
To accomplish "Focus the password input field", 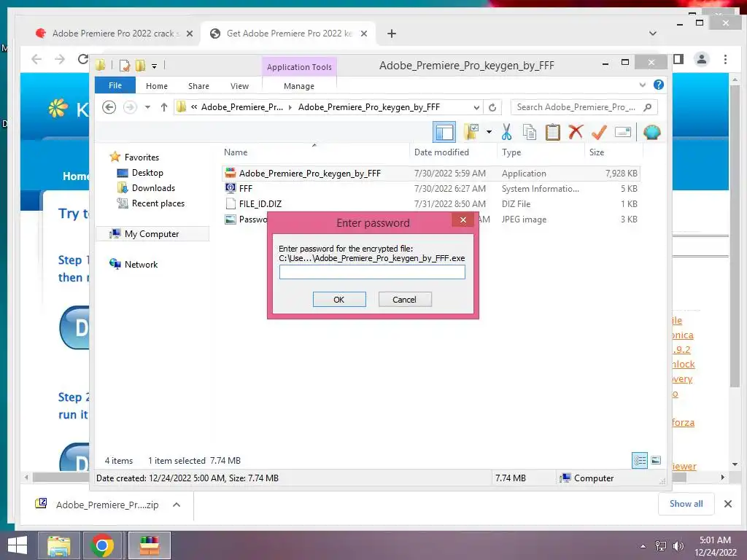I will [x=372, y=272].
